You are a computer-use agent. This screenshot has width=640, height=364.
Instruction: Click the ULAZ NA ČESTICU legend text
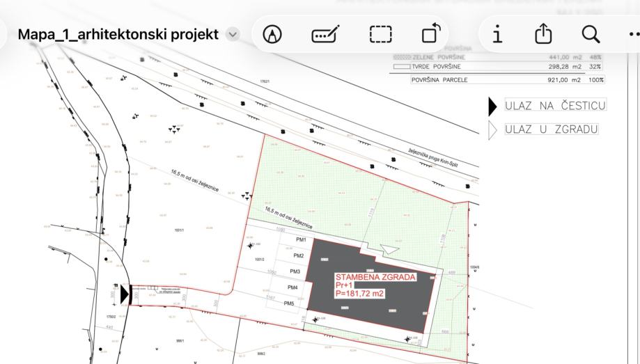pyautogui.click(x=555, y=106)
